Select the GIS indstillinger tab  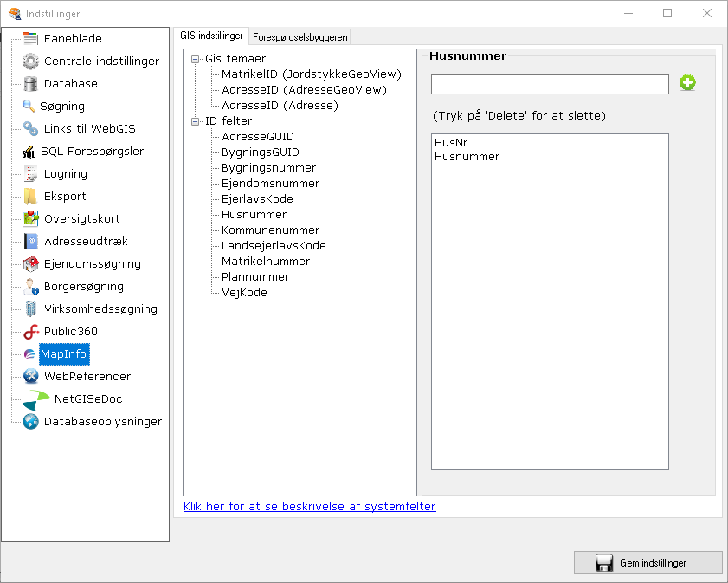(x=211, y=36)
